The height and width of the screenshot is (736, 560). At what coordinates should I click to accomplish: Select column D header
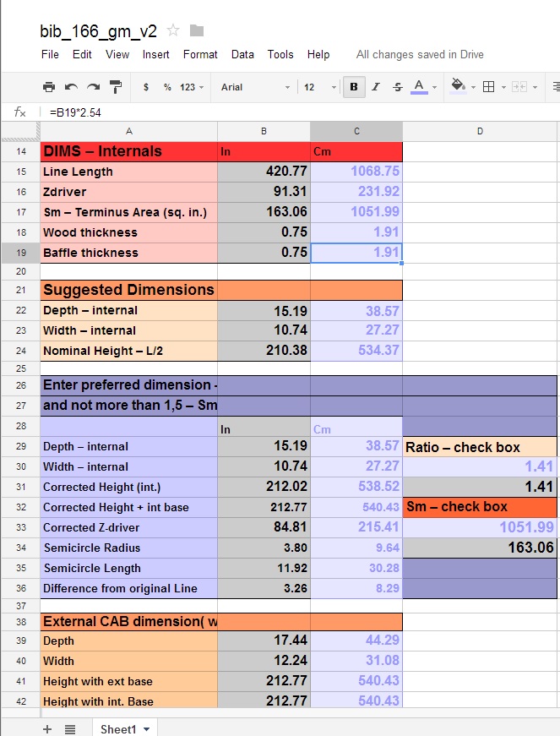click(480, 132)
